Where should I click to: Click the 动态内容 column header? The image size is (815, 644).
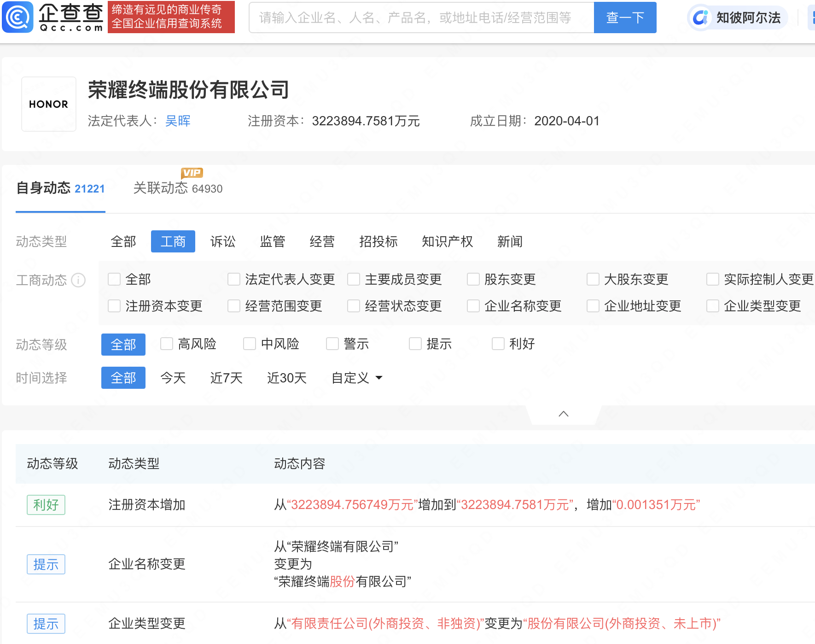point(300,464)
